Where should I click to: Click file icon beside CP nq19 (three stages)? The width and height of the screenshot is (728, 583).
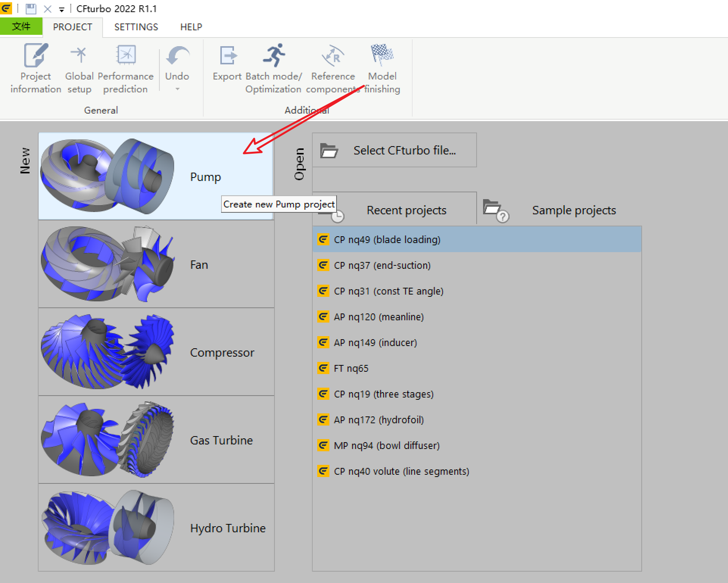[x=323, y=394]
